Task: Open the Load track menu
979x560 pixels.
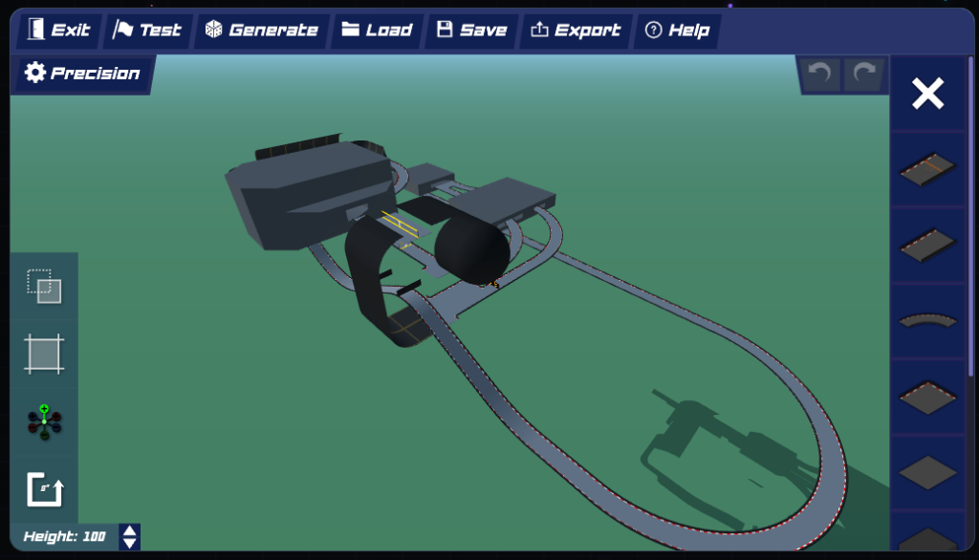Action: point(378,31)
